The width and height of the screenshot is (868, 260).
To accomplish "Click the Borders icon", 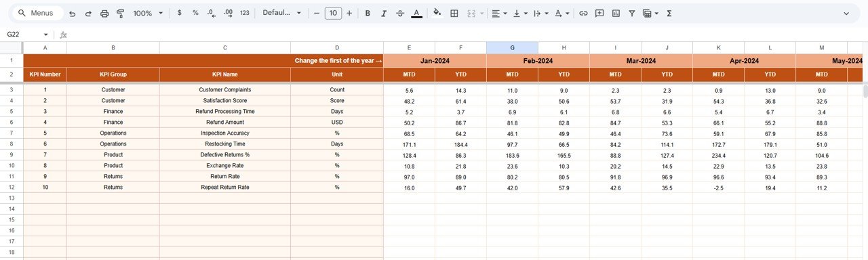I will 454,13.
